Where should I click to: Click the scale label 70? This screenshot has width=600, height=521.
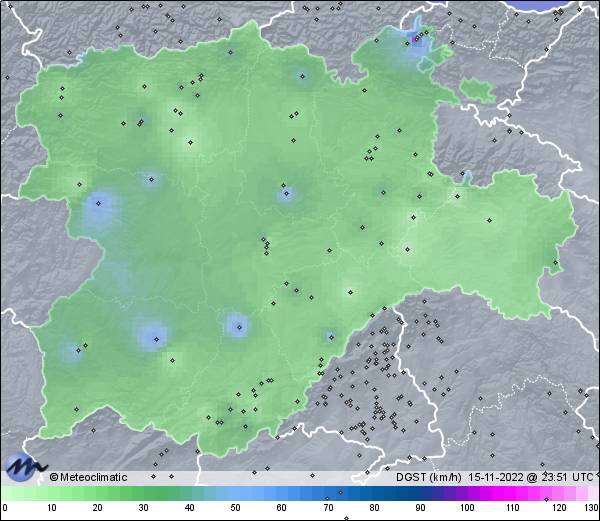click(x=328, y=508)
